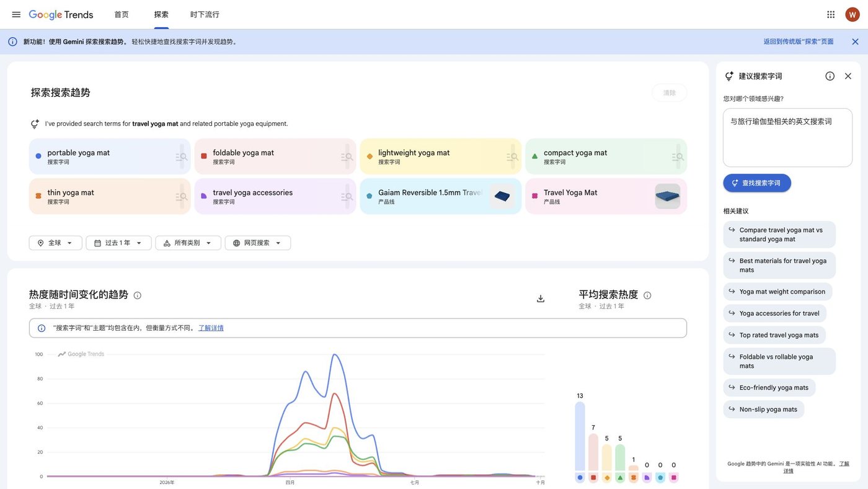Screen dimensions: 868x489
Task: Select suggestion Best materials for travel yoga mats
Action: (x=779, y=266)
